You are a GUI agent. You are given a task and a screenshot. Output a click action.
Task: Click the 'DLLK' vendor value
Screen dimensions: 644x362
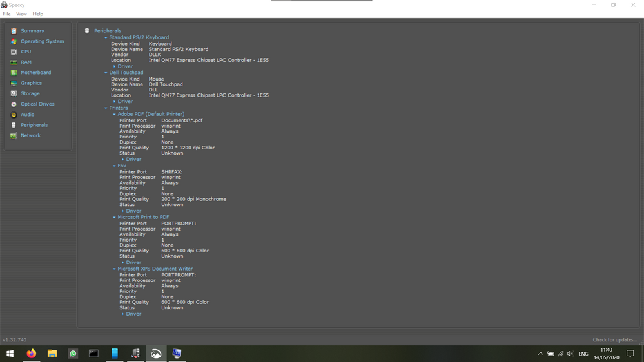click(155, 55)
